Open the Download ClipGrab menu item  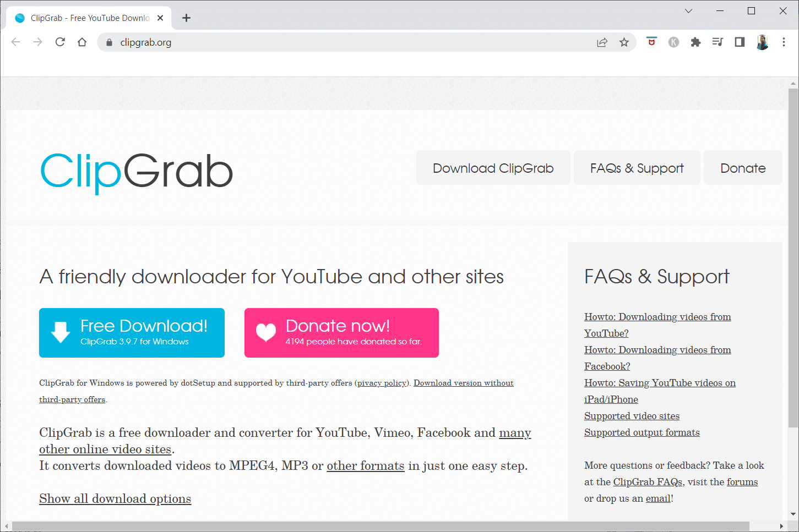click(493, 168)
